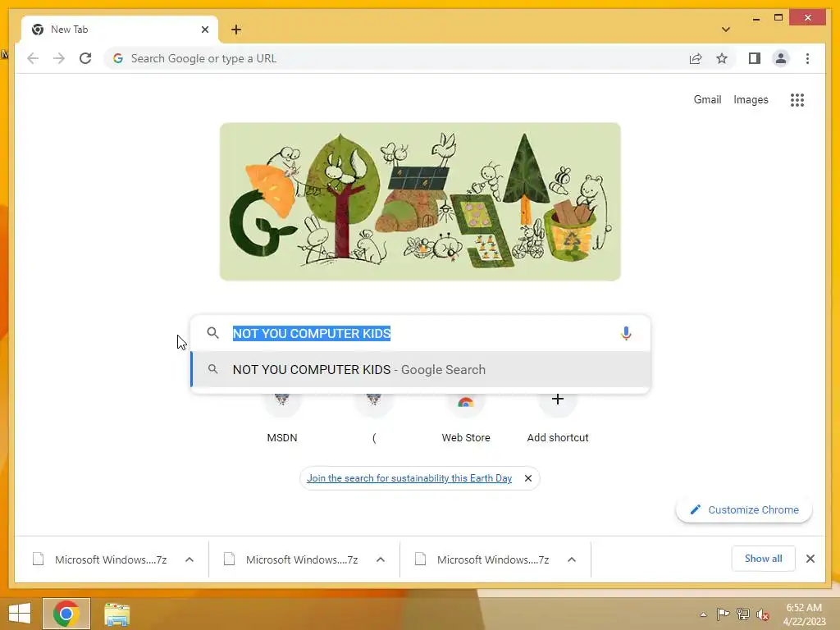Viewport: 840px width, 630px height.
Task: Open the Google apps grid
Action: click(x=797, y=99)
